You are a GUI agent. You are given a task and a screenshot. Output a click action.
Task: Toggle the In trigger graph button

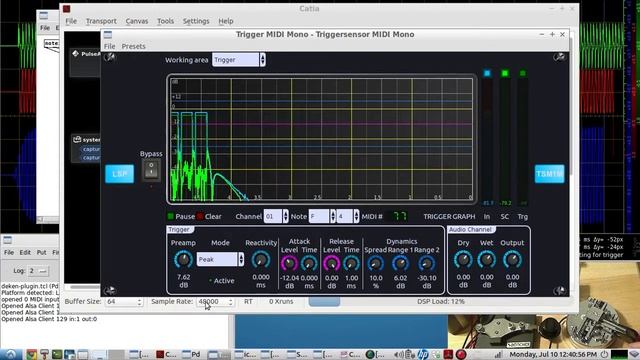pos(487,217)
